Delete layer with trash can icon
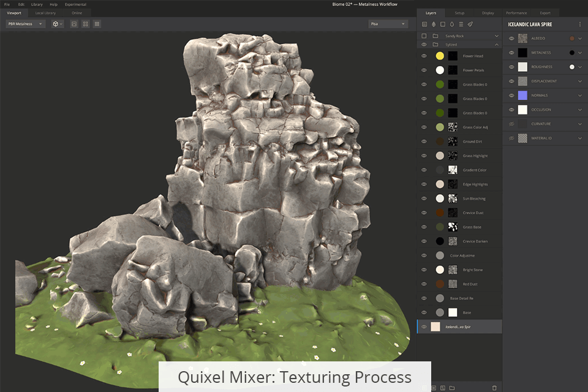Screen dimensions: 588x392 (494, 388)
